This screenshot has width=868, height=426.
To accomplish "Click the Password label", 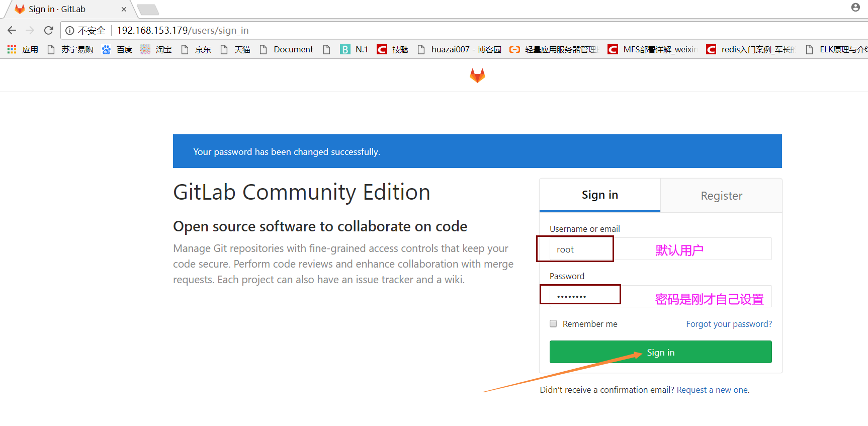I will pyautogui.click(x=567, y=276).
